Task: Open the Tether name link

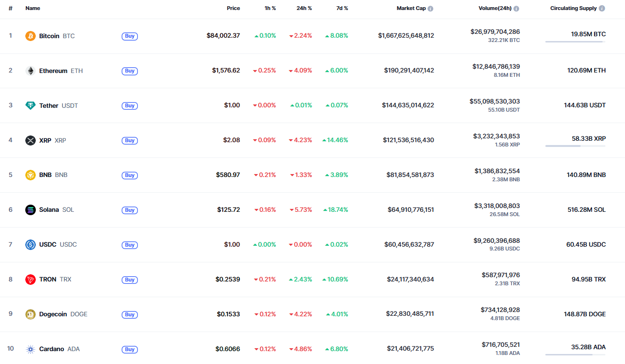Action: [x=49, y=106]
